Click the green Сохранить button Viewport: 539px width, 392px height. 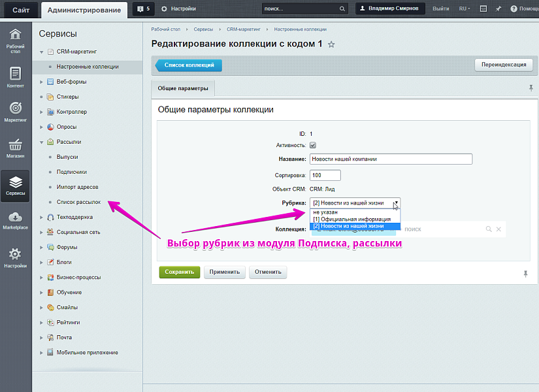click(x=180, y=272)
